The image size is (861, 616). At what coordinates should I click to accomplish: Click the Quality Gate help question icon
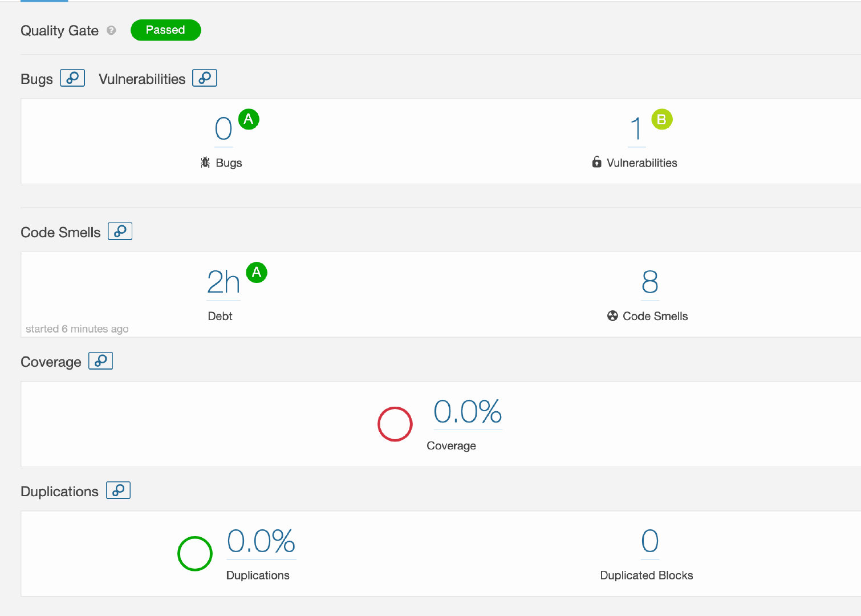tap(111, 30)
